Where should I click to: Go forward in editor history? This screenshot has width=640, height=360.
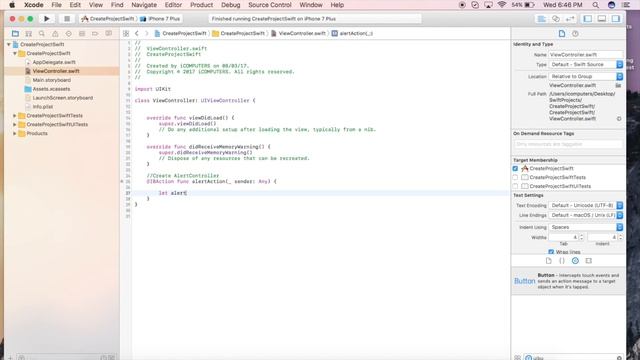pos(147,33)
